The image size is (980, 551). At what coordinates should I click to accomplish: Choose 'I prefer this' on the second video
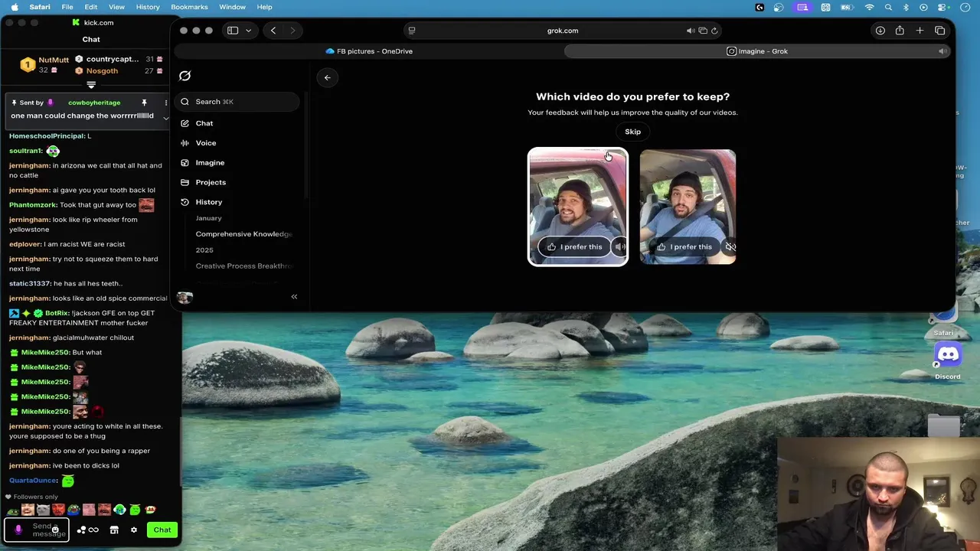[x=684, y=246]
